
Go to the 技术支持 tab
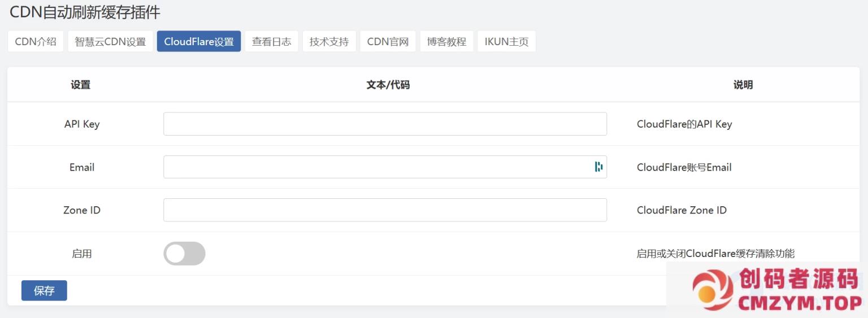pos(329,41)
